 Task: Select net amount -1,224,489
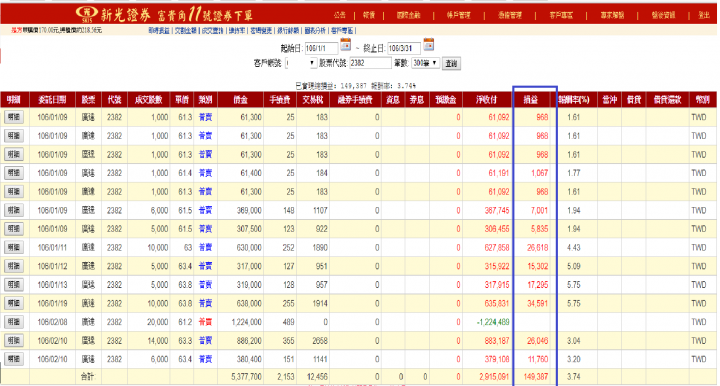tap(493, 322)
